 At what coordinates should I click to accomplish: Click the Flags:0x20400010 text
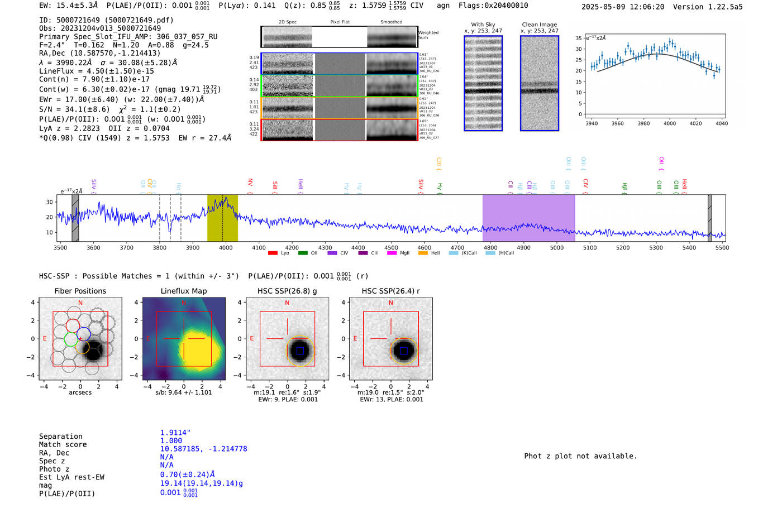[x=493, y=6]
